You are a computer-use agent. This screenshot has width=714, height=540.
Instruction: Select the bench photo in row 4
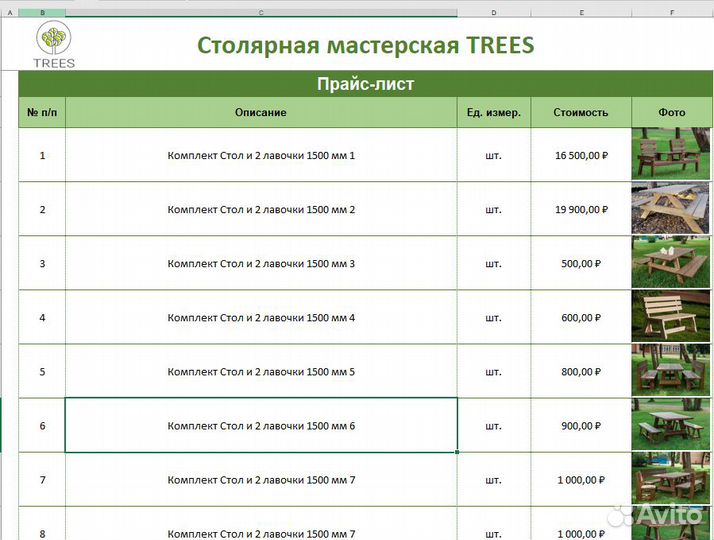(671, 317)
